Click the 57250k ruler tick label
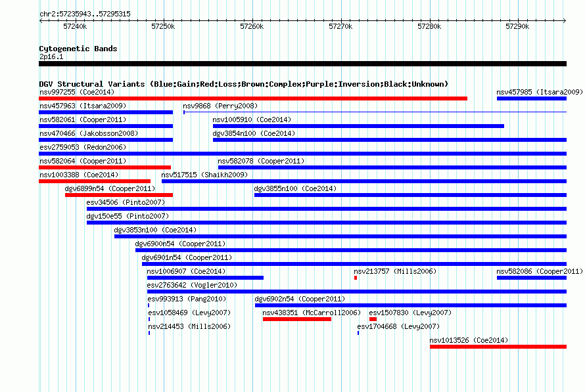585x392 pixels. click(163, 26)
